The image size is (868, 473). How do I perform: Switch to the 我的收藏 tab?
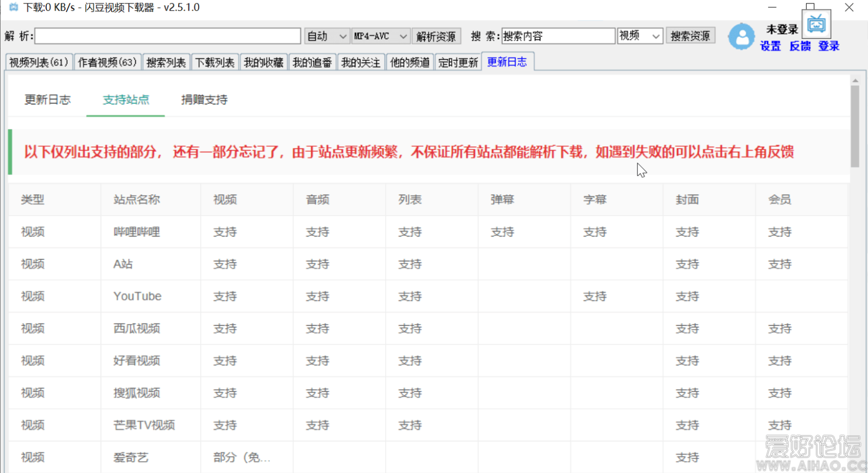[x=263, y=62]
